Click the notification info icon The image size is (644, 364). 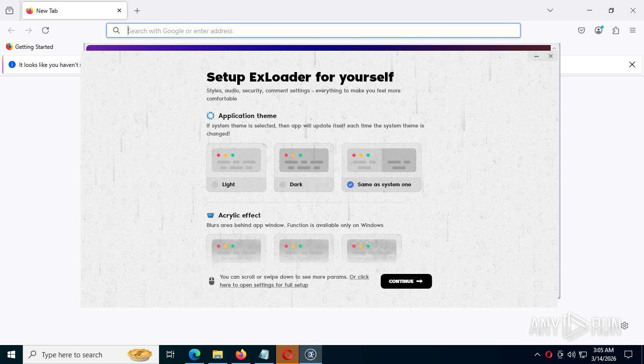12,64
